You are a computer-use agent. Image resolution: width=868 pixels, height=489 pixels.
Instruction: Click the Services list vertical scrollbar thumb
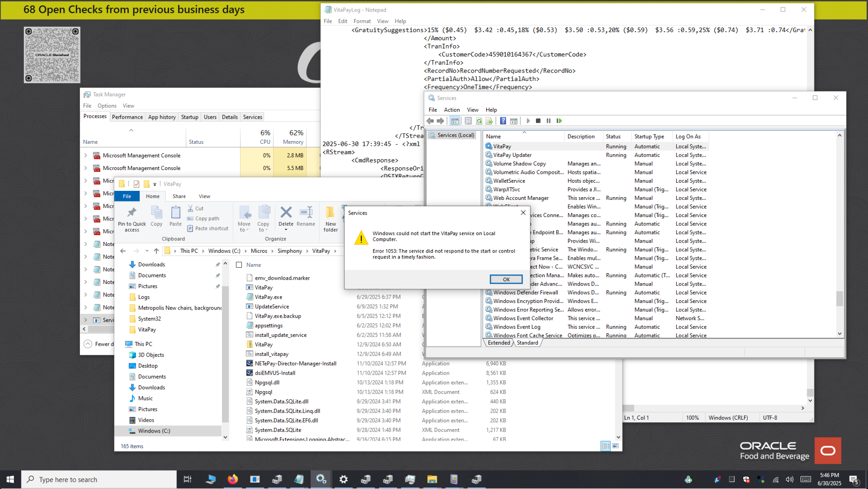[x=839, y=298]
